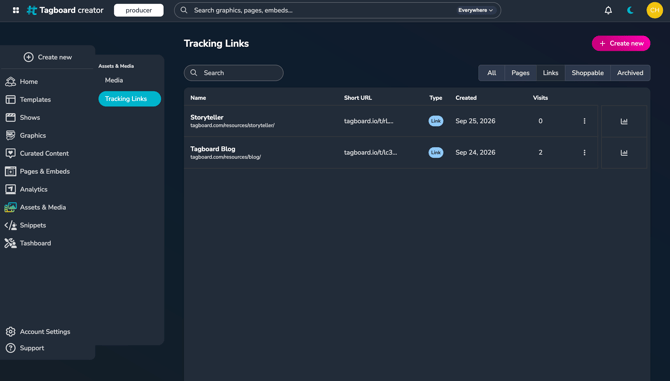Screen dimensions: 670x381
Task: Click Assets & Media submenu heading
Action: 116,66
